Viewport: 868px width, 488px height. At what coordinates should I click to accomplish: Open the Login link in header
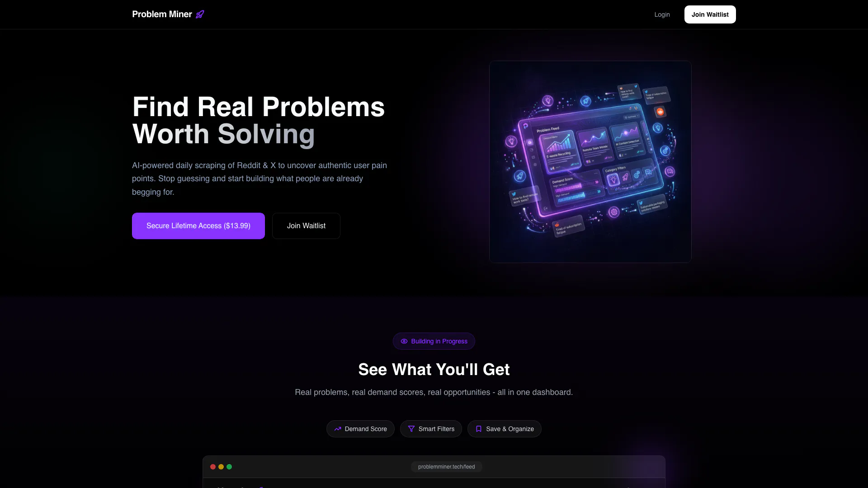point(662,14)
